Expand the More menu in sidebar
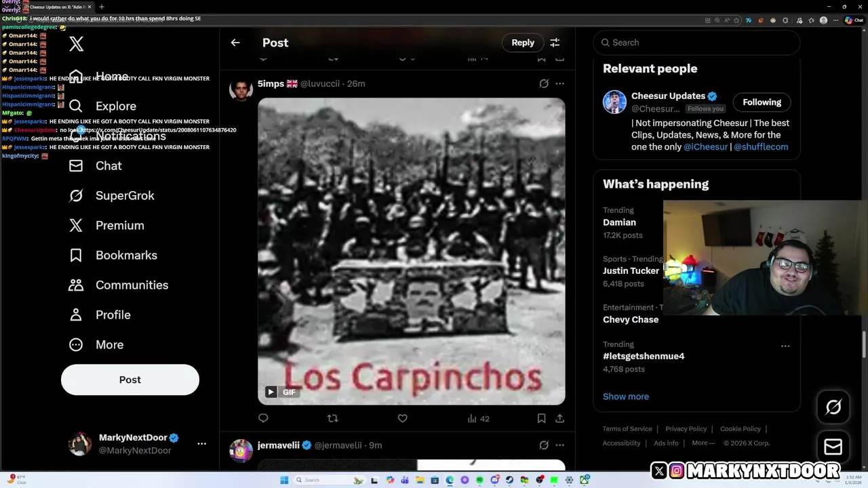The image size is (868, 488). 96,344
